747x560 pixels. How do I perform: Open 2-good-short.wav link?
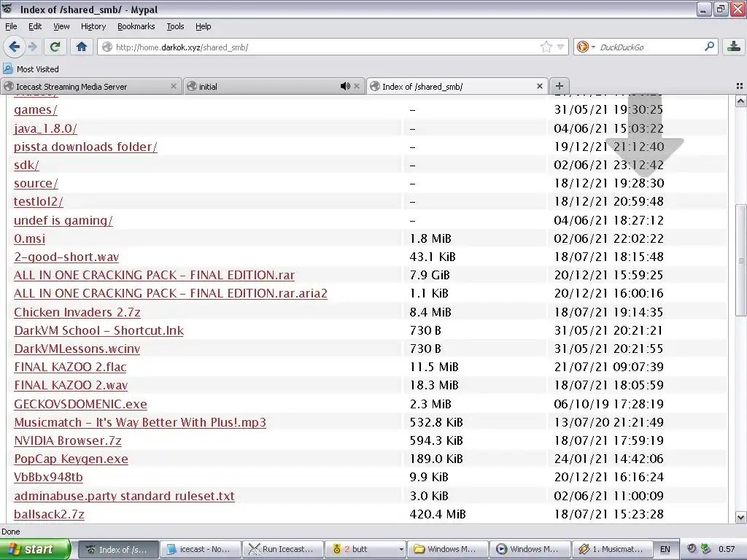click(66, 257)
